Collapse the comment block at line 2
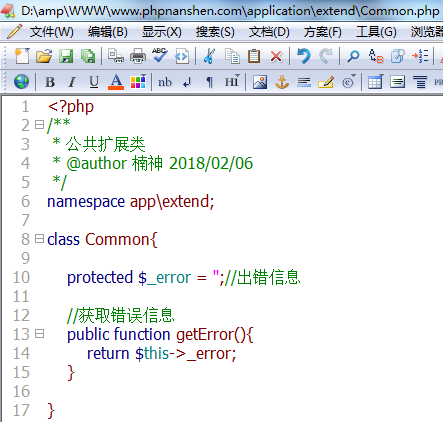 point(39,125)
